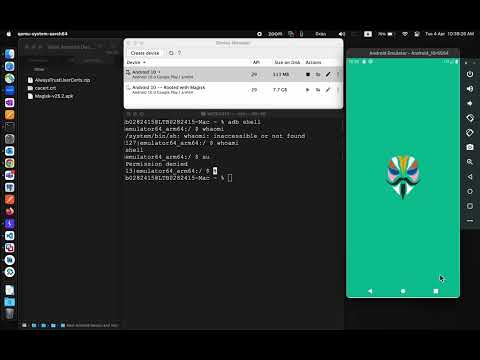Tap Android back button on phone screen
The width and height of the screenshot is (480, 360).
tap(370, 291)
